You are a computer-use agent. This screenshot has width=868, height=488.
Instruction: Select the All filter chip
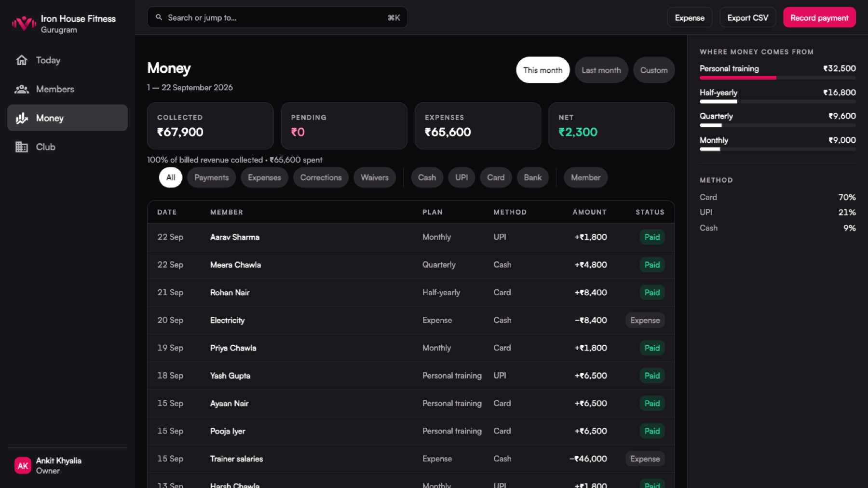(x=171, y=177)
